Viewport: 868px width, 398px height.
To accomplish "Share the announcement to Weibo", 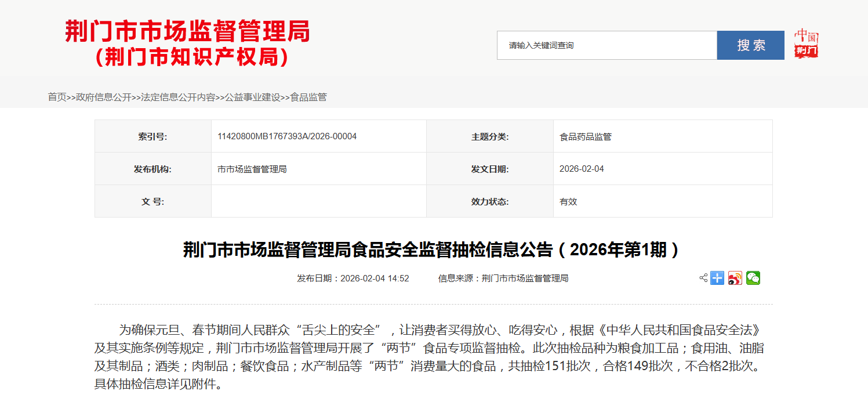I will click(x=735, y=278).
